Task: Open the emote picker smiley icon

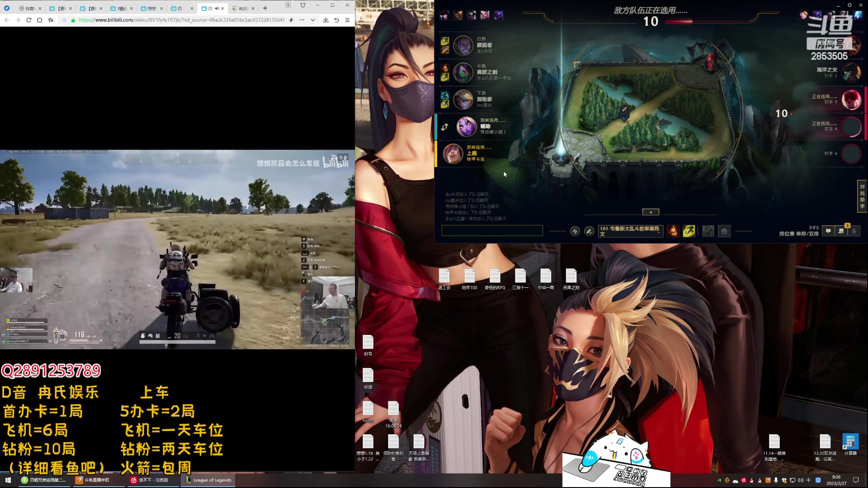Action: [x=724, y=231]
